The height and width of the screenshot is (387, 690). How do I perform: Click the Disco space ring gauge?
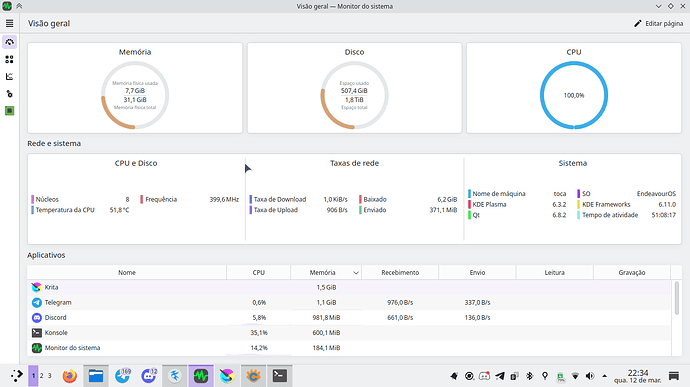tap(354, 95)
